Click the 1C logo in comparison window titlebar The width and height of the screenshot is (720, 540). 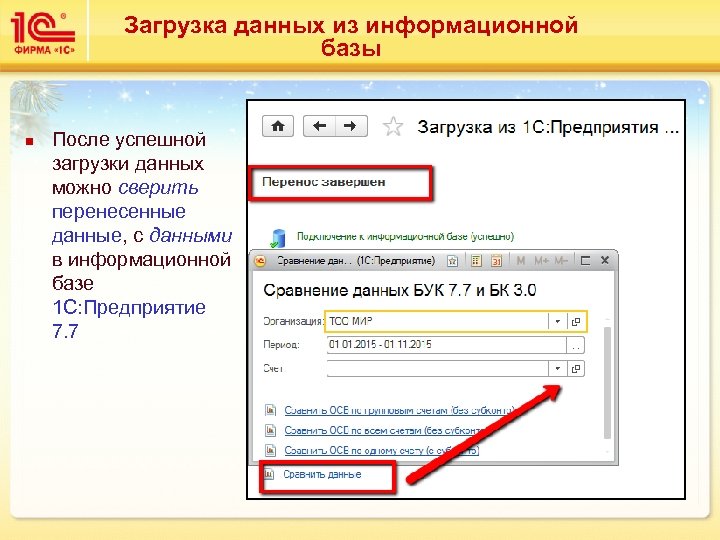[x=260, y=261]
